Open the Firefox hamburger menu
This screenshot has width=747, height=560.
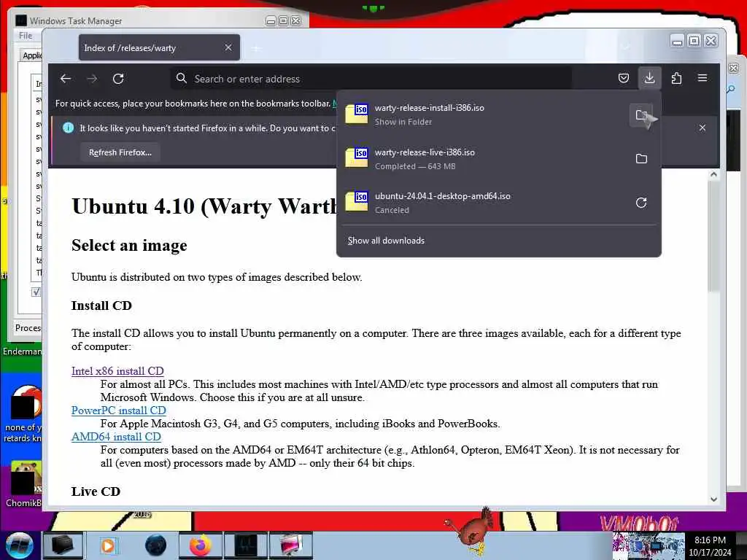[x=703, y=78]
